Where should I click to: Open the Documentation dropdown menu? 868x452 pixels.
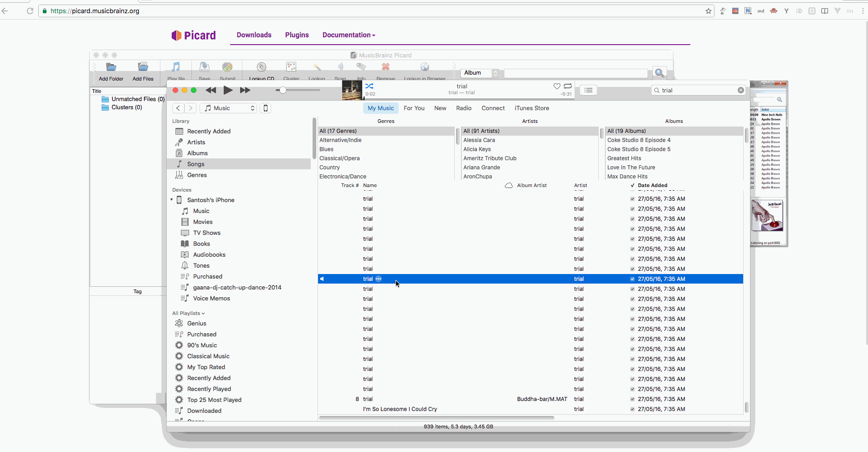(349, 35)
